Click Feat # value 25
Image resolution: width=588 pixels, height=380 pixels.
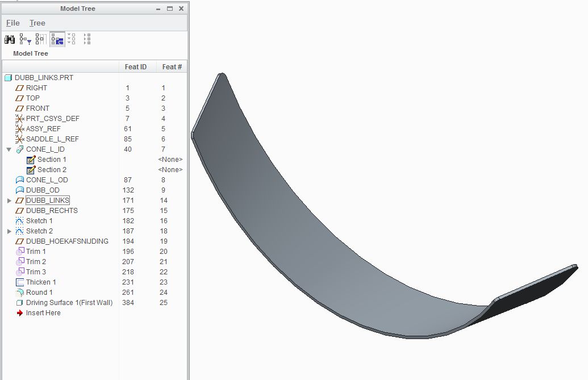pos(164,303)
